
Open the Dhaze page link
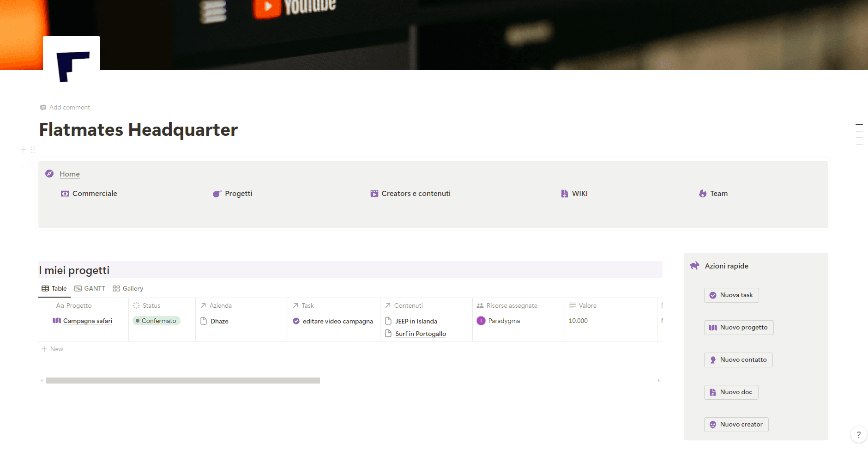pyautogui.click(x=219, y=321)
